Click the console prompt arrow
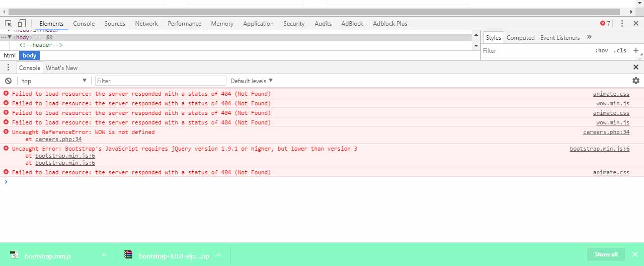Screen dimensions: 644x266 [6, 182]
